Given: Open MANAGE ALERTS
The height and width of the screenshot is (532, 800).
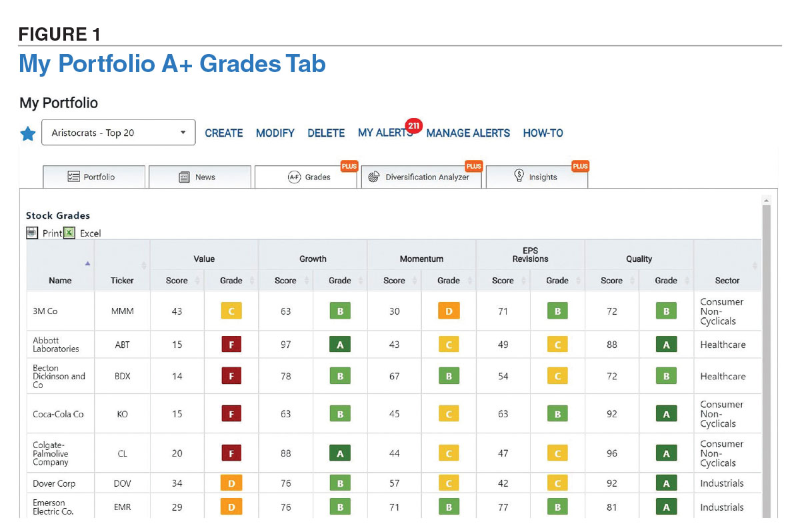Looking at the screenshot, I should (x=468, y=133).
